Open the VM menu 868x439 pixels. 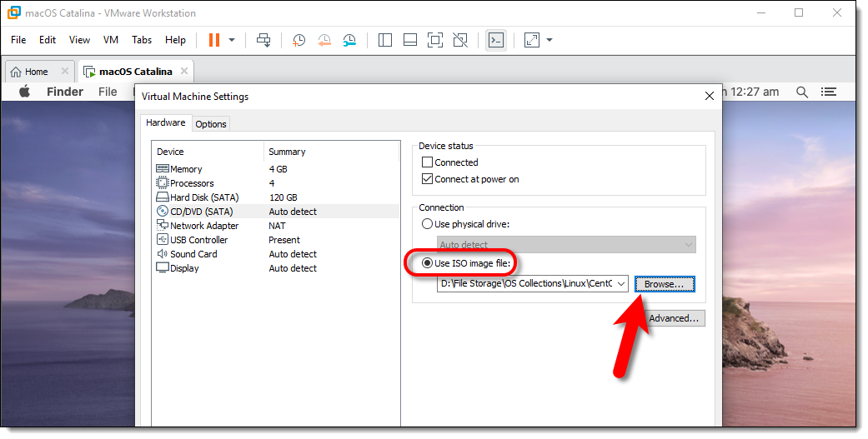(x=111, y=40)
